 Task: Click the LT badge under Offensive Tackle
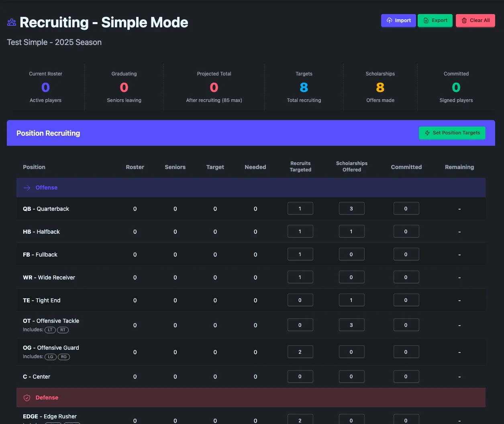click(x=50, y=330)
